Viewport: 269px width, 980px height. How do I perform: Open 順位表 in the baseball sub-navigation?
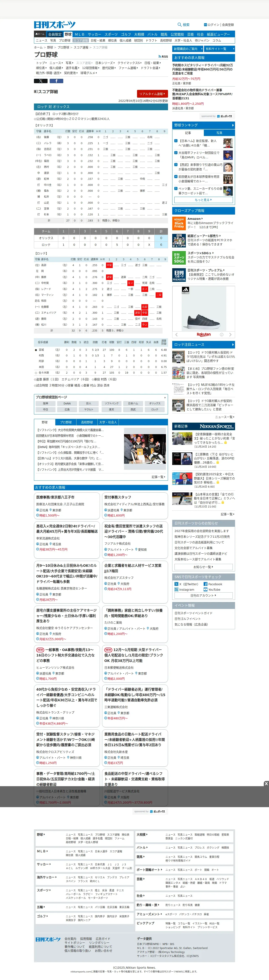click(112, 40)
